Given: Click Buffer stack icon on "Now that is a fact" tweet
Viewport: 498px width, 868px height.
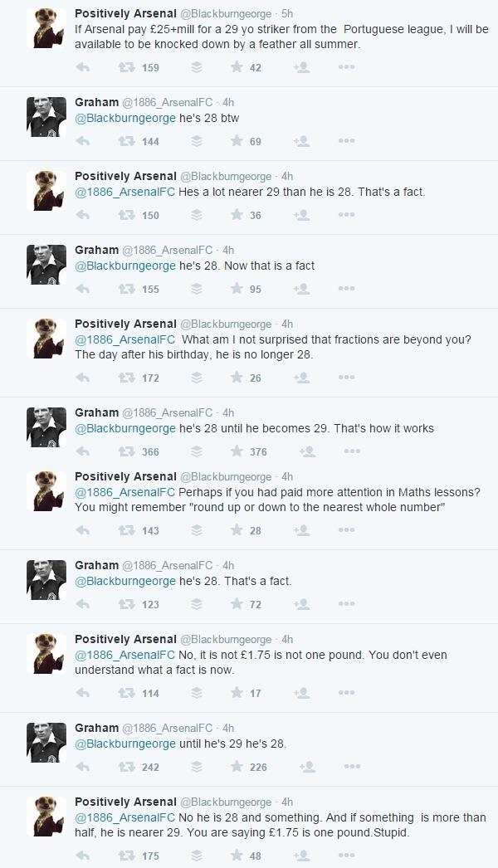Looking at the screenshot, I should pos(197,289).
